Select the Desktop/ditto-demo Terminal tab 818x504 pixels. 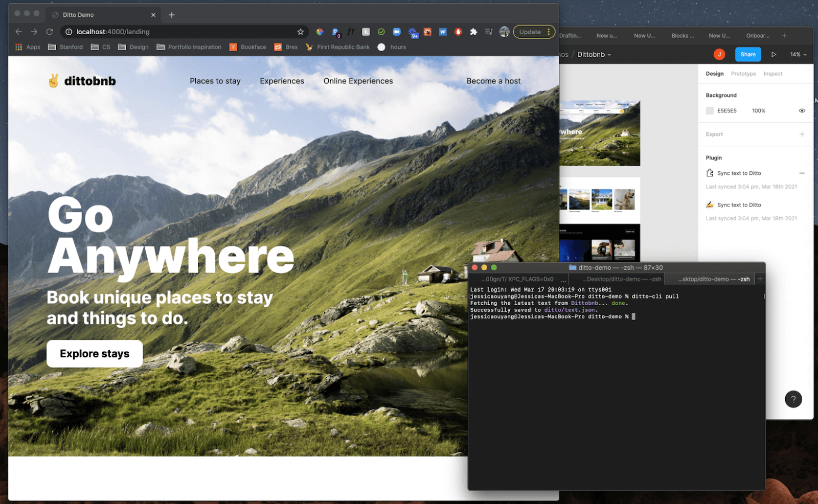(617, 279)
